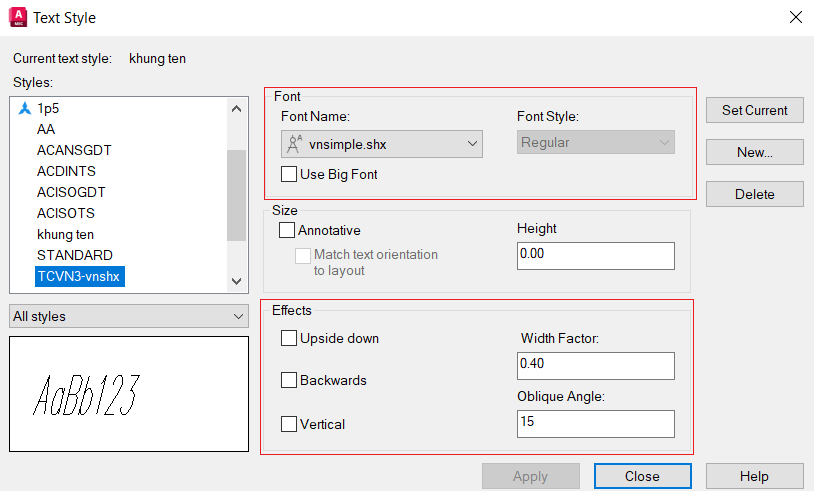The image size is (814, 491).
Task: Click the annotative icon beside 1p5 style
Action: coord(24,108)
